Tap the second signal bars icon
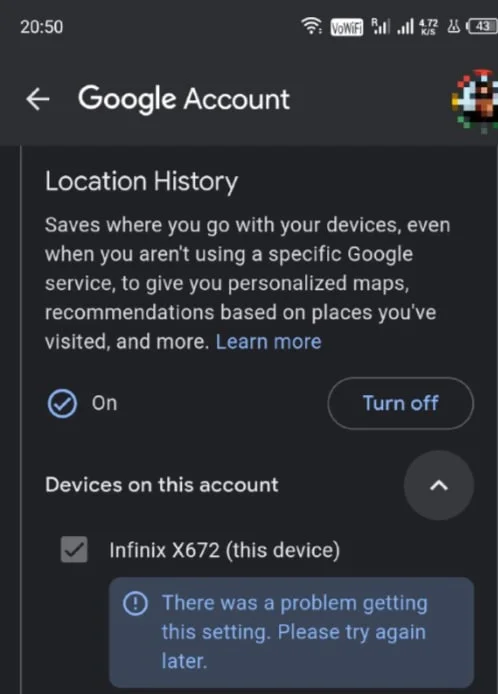 coord(405,27)
